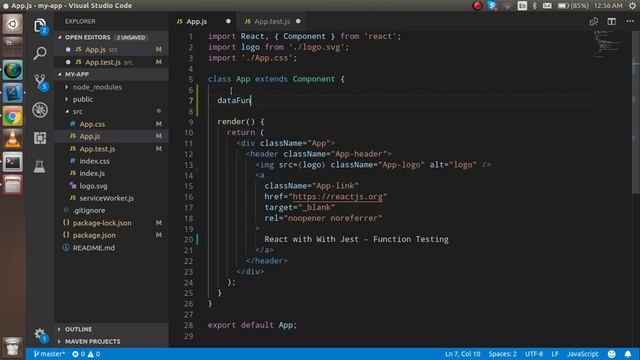
Task: Click the red record indicator in top panel
Action: (477, 6)
